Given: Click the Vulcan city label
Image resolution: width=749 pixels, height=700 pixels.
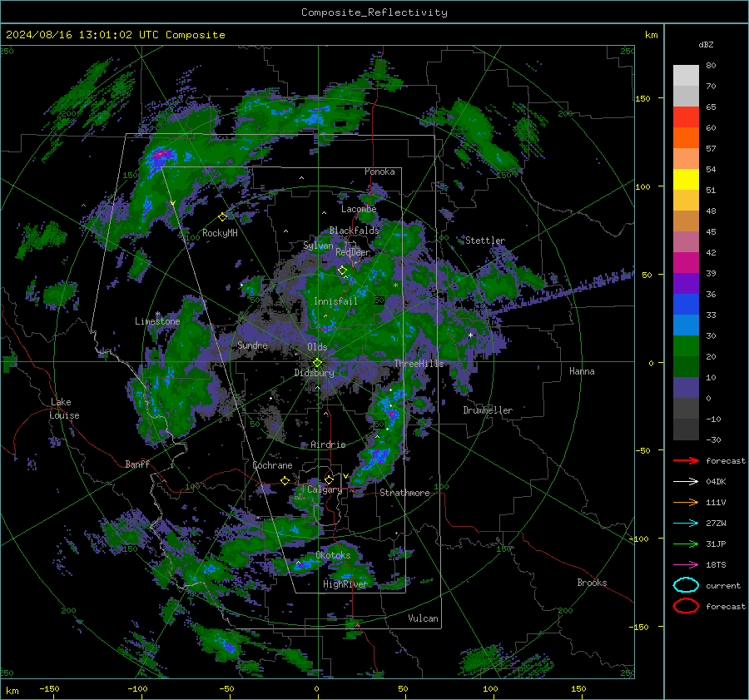Looking at the screenshot, I should click(x=424, y=618).
